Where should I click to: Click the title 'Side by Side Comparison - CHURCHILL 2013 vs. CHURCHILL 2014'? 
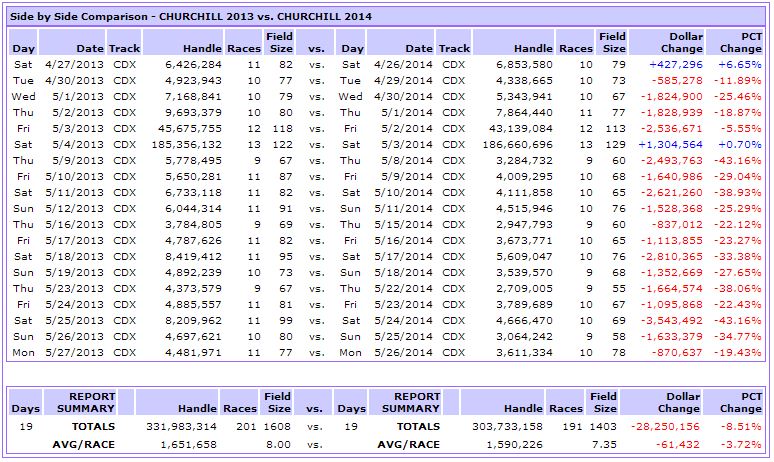[x=191, y=16]
